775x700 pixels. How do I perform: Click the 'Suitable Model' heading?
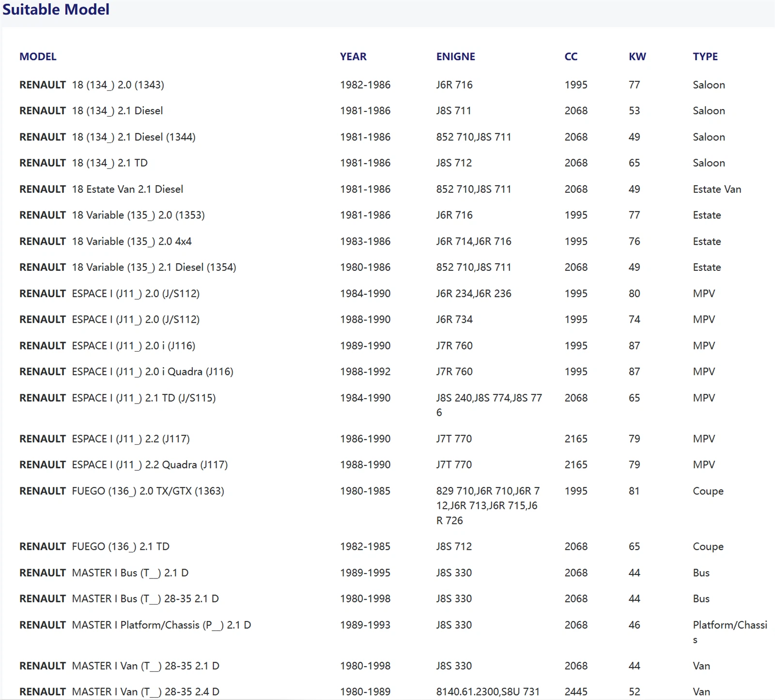coord(56,9)
